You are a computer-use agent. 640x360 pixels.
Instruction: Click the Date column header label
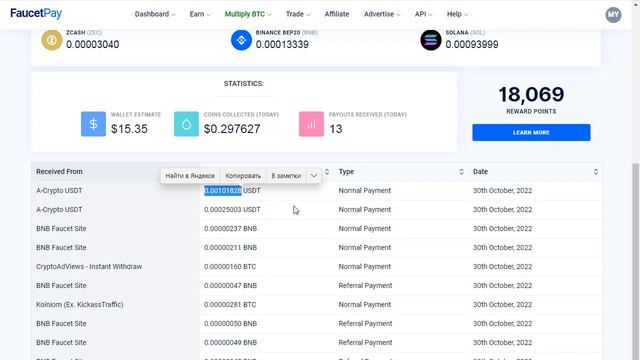point(480,171)
